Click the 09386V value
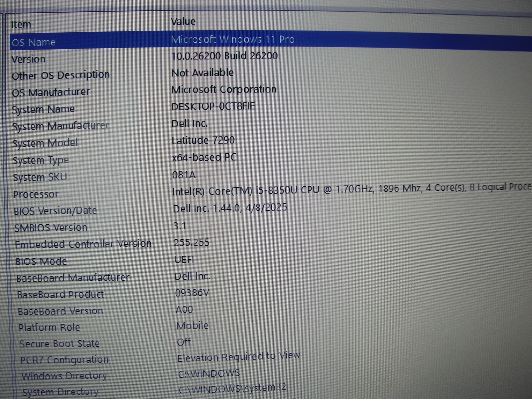 (192, 293)
